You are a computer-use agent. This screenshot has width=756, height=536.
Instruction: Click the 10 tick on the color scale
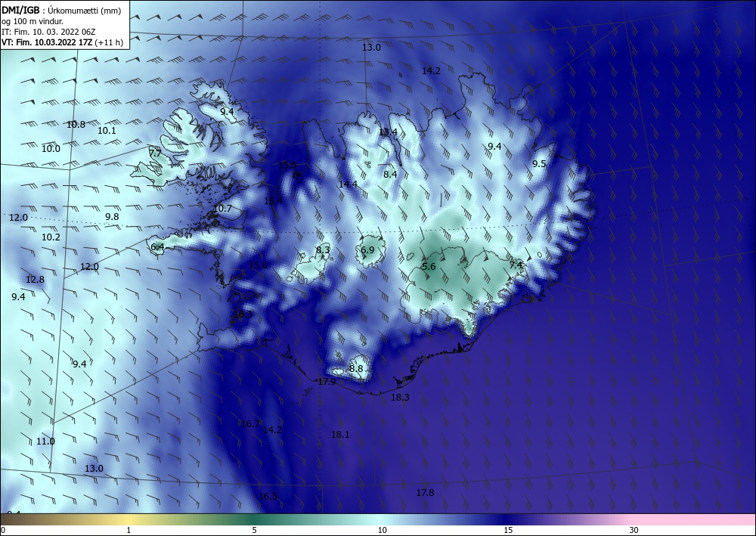[383, 530]
